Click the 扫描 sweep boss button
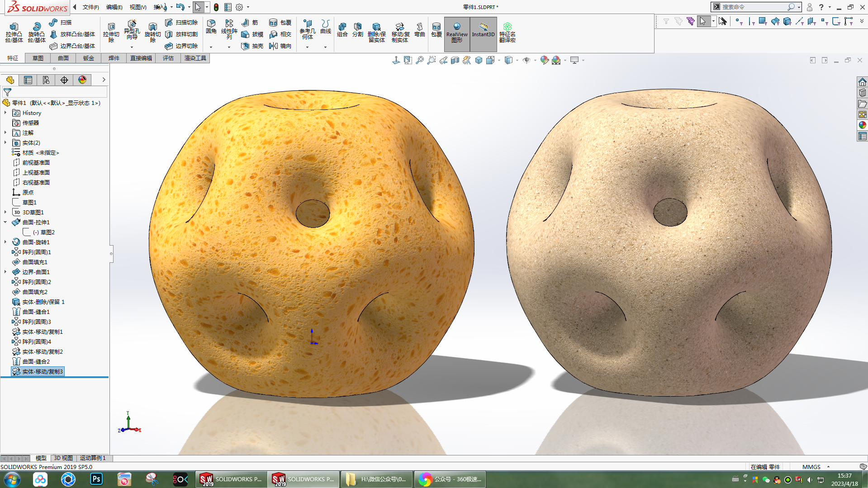The width and height of the screenshot is (868, 488). tap(60, 22)
